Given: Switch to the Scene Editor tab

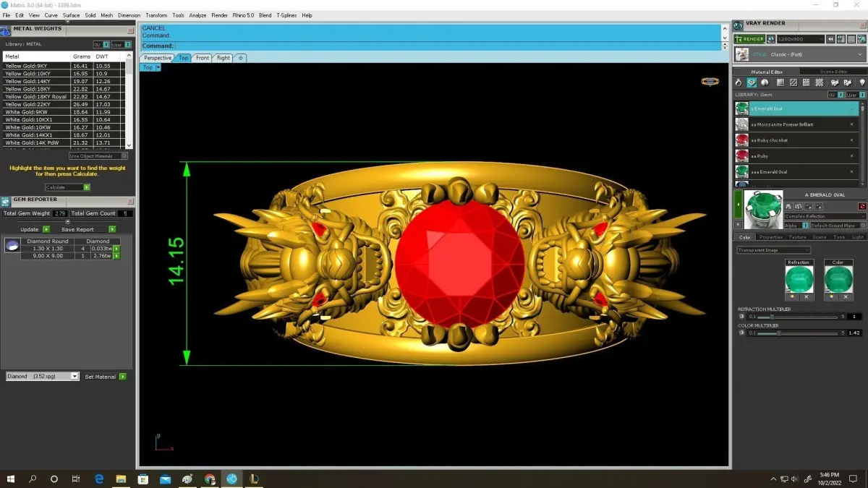Looking at the screenshot, I should coord(833,72).
